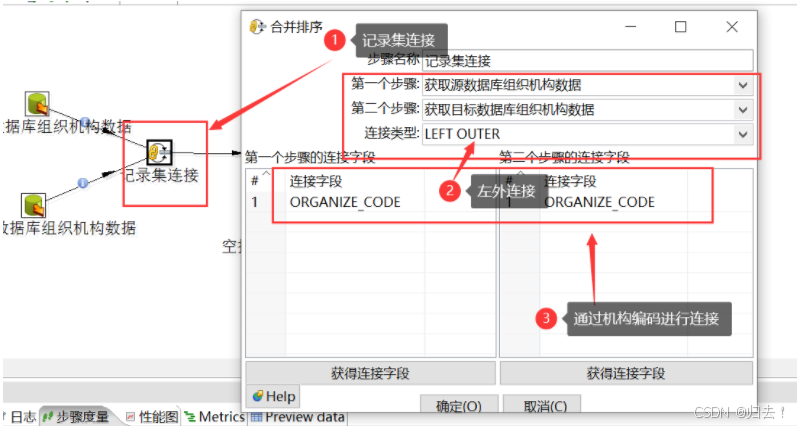The width and height of the screenshot is (798, 426).
Task: Click the 合并排序 dialog title icon
Action: pos(258,26)
